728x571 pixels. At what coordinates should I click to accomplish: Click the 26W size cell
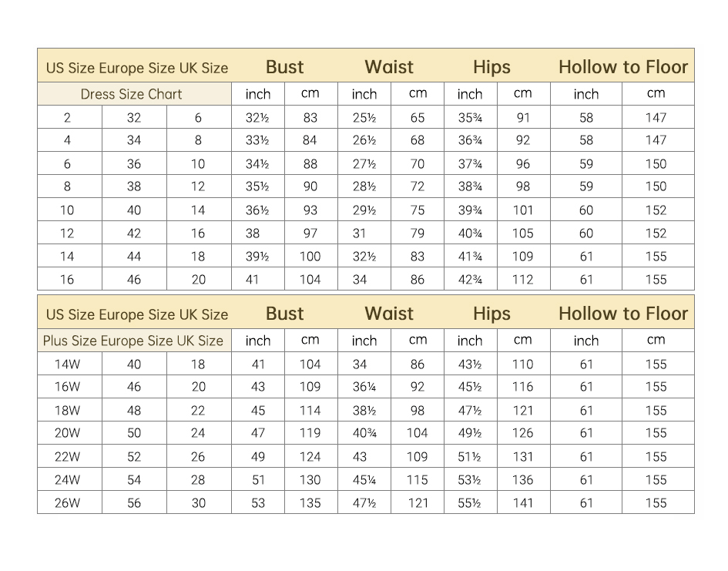(x=67, y=502)
